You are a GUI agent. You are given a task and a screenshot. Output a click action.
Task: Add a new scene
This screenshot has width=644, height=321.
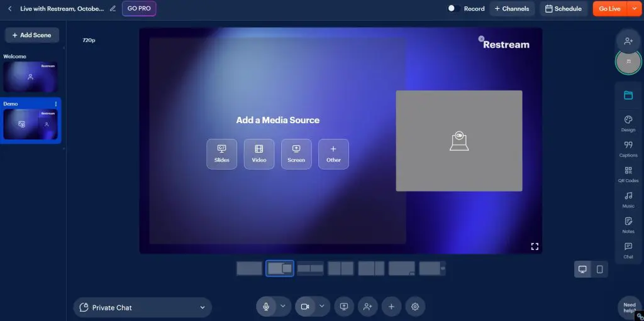(32, 35)
